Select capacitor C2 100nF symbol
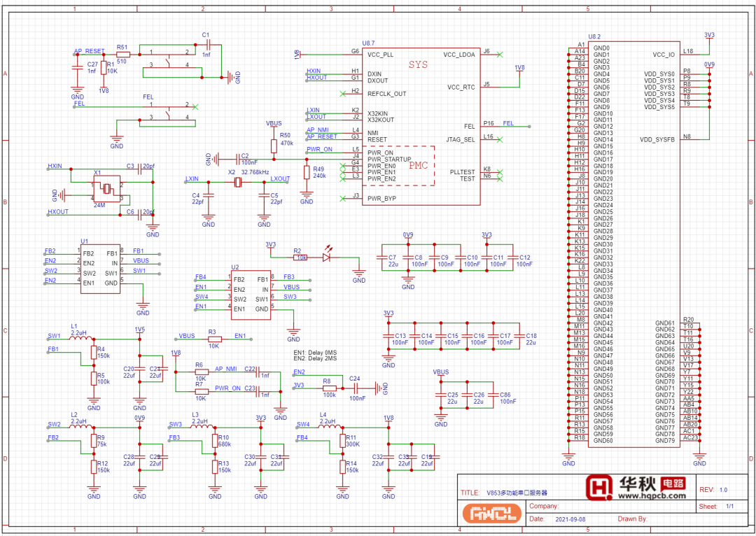The height and width of the screenshot is (536, 756). point(238,158)
